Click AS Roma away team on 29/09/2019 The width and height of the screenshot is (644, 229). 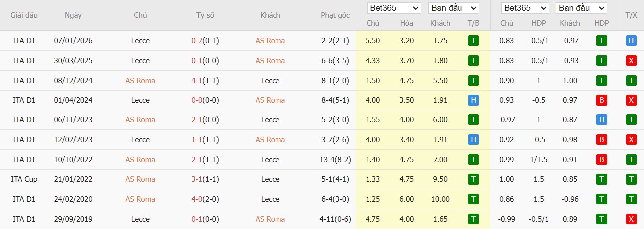[270, 219]
